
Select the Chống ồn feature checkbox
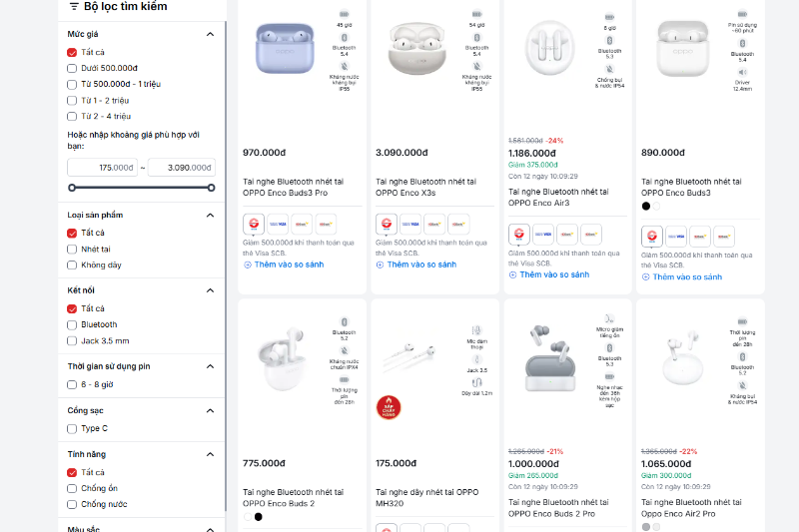click(x=72, y=488)
